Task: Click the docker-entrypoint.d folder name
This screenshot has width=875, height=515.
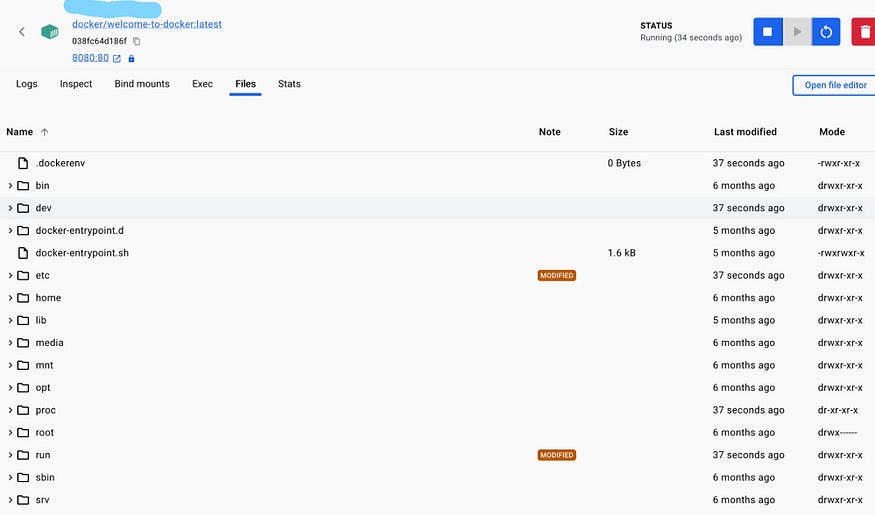Action: pyautogui.click(x=80, y=230)
